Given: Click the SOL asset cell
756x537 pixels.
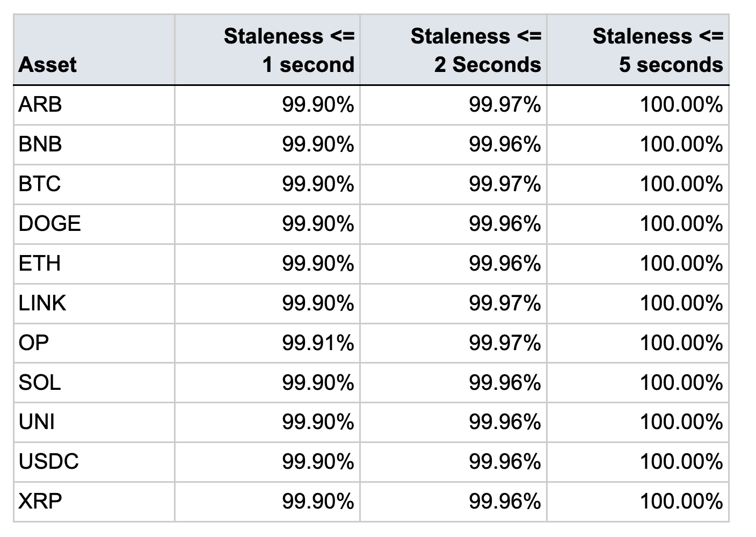Looking at the screenshot, I should [x=40, y=382].
